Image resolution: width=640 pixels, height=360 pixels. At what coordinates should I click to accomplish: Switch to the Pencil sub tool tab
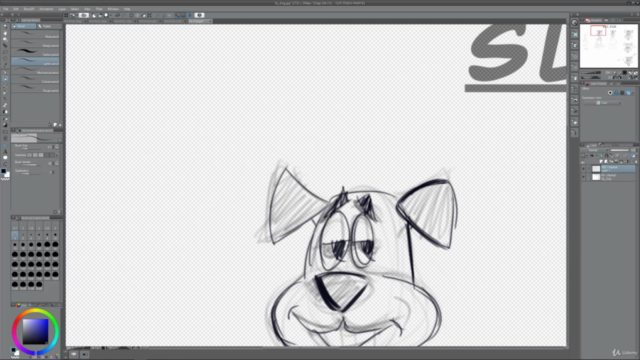pyautogui.click(x=23, y=26)
